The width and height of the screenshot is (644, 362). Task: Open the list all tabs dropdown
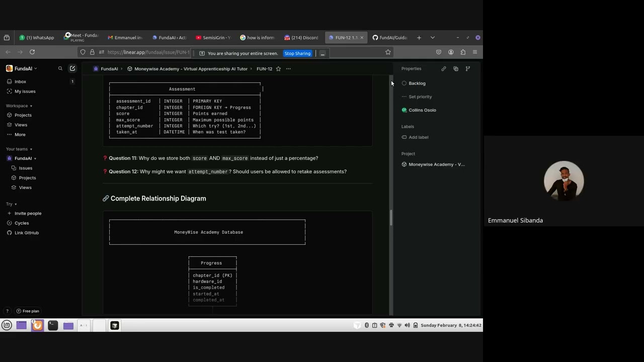[432, 38]
